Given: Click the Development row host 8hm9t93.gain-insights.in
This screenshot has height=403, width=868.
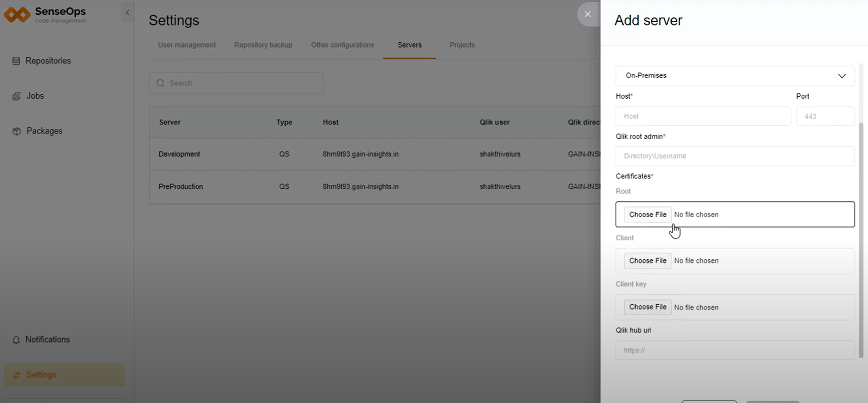Looking at the screenshot, I should pos(361,154).
